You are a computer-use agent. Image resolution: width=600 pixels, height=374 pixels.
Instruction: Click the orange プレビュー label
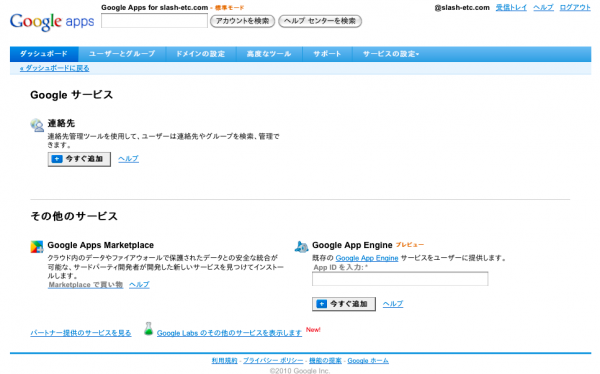click(410, 245)
